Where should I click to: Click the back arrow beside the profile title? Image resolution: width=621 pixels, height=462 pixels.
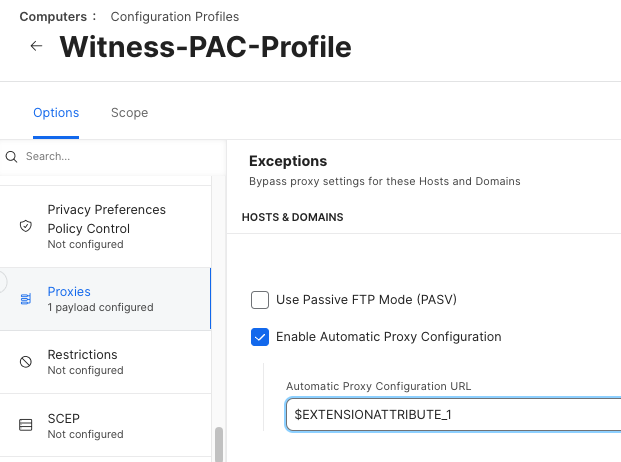(36, 46)
